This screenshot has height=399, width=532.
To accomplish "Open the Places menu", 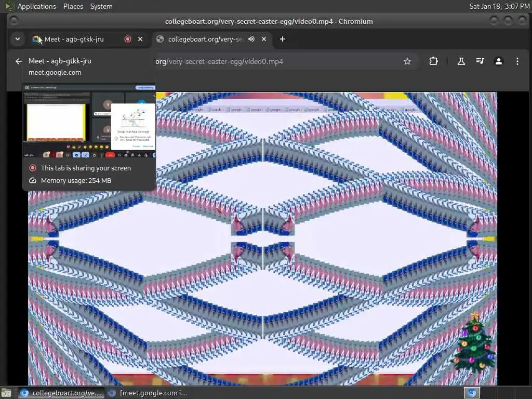I will coord(73,6).
